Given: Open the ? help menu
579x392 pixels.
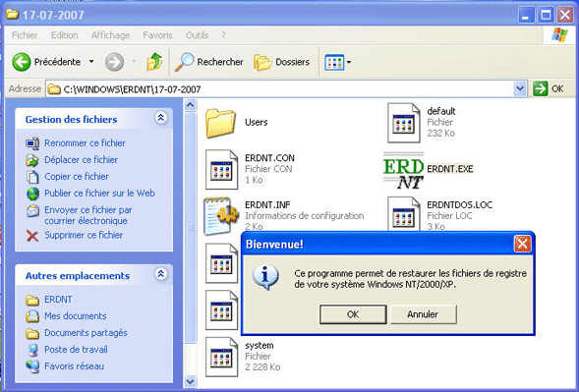Looking at the screenshot, I should 223,35.
